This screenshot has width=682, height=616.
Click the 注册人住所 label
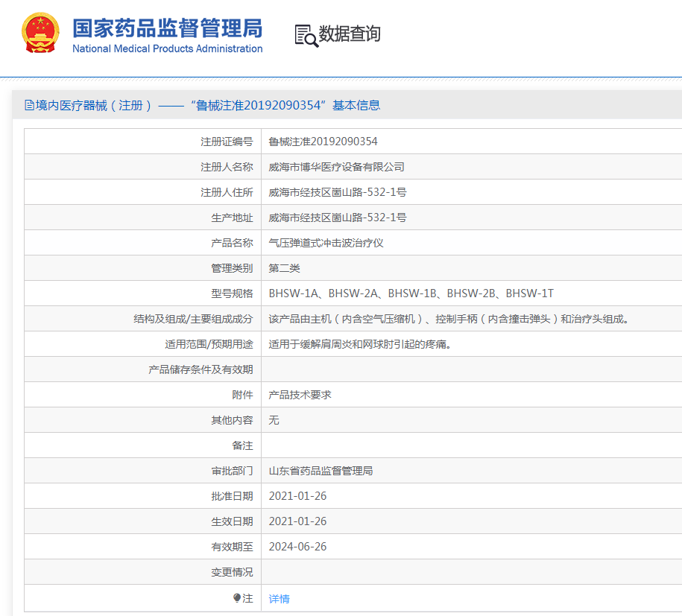click(227, 192)
